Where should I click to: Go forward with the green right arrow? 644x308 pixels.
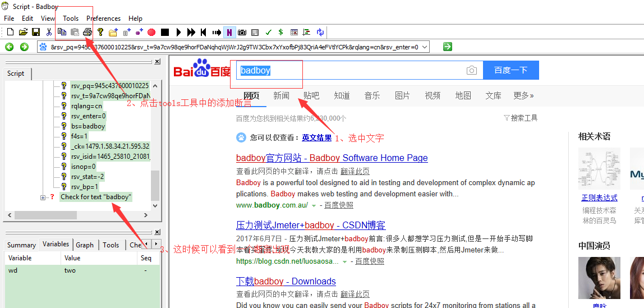[24, 47]
